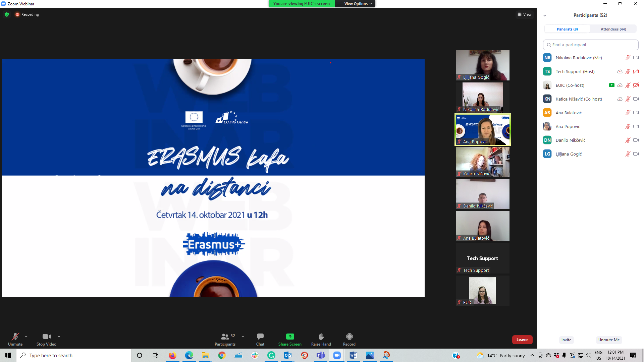
Task: Open Task View on the taskbar
Action: coord(156,355)
